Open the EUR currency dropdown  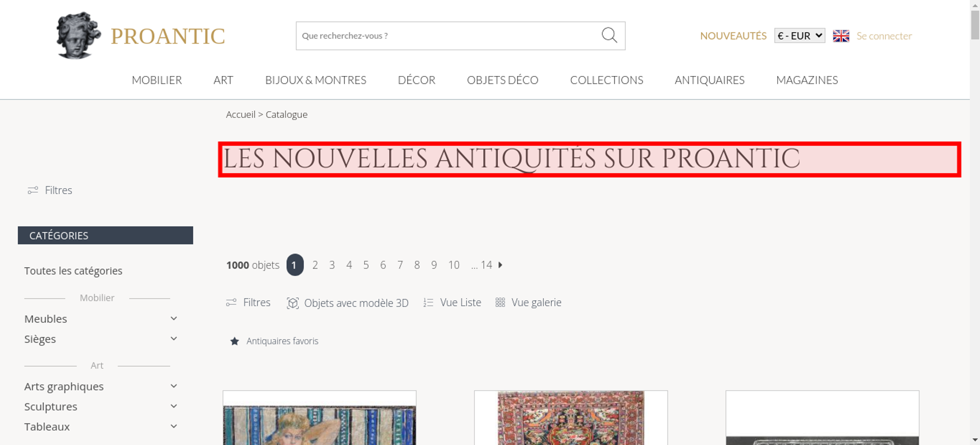click(x=800, y=36)
